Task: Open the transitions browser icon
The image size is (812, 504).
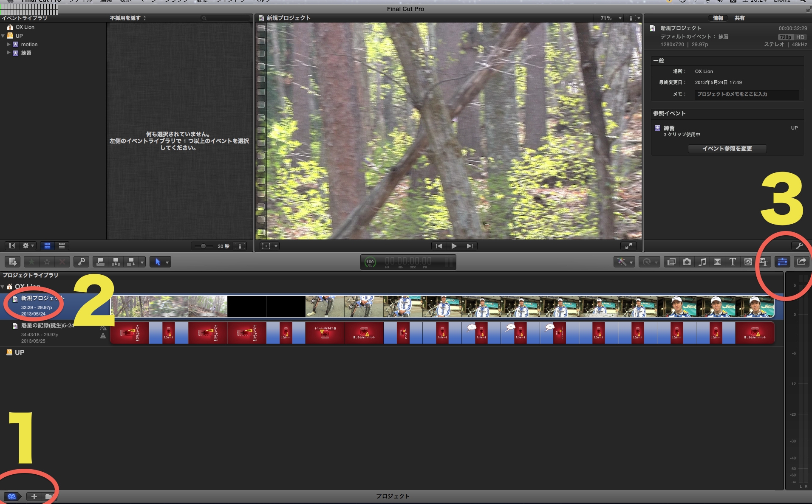Action: click(717, 262)
